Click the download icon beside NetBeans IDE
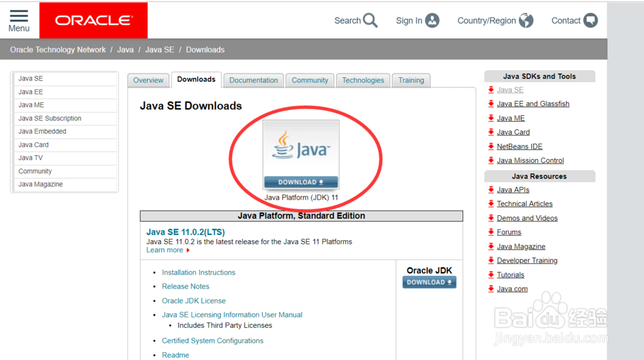This screenshot has width=644, height=360. coord(491,147)
